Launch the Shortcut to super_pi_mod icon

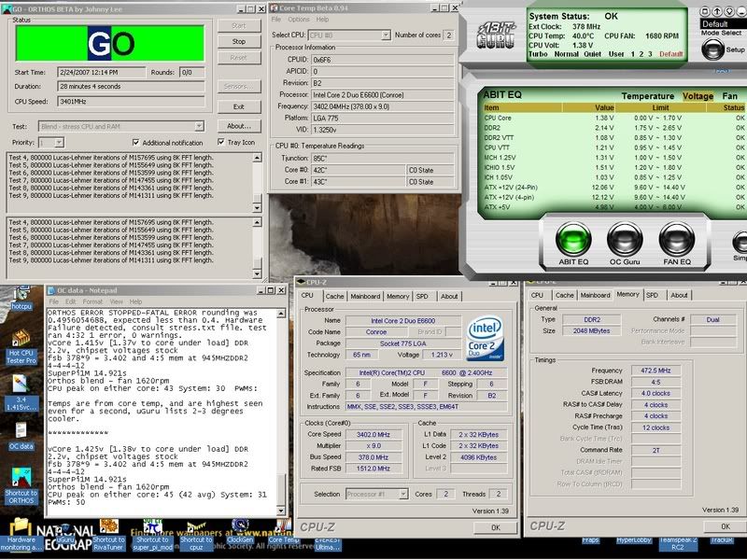152,535
